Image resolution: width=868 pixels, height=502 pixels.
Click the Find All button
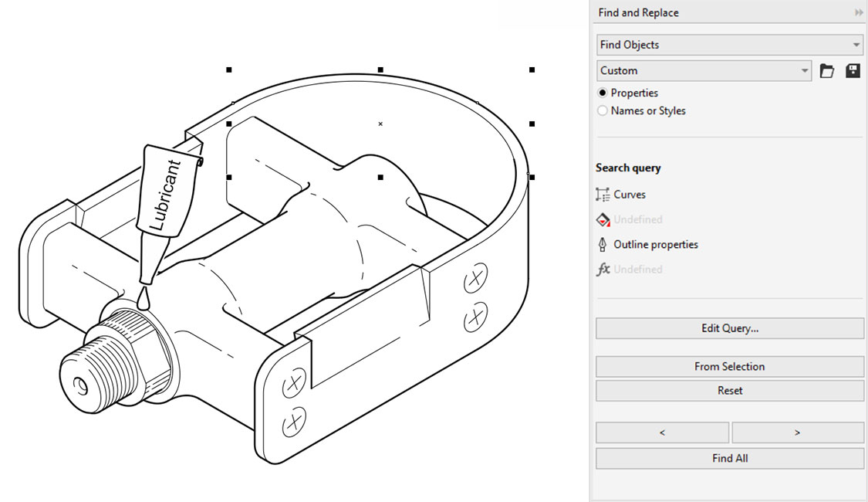(x=730, y=458)
